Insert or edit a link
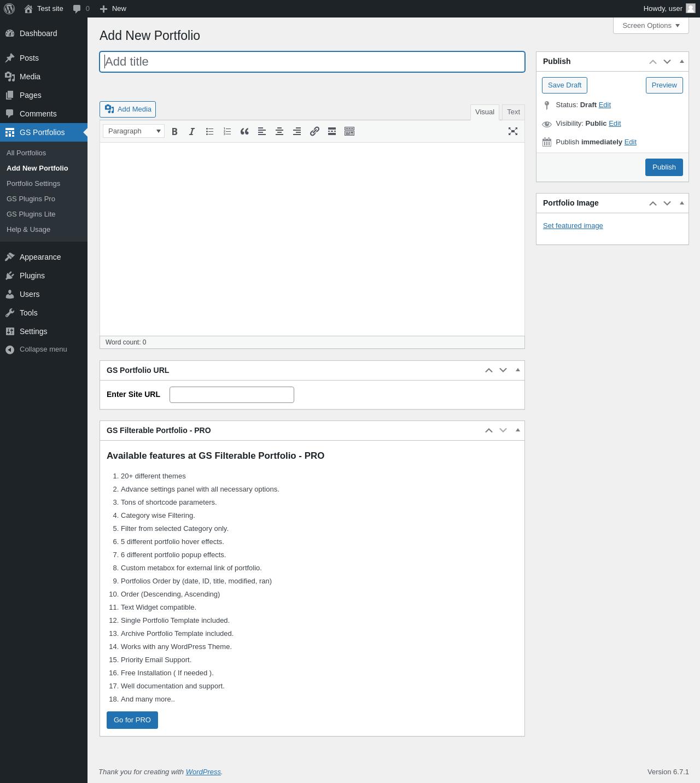 coord(314,131)
